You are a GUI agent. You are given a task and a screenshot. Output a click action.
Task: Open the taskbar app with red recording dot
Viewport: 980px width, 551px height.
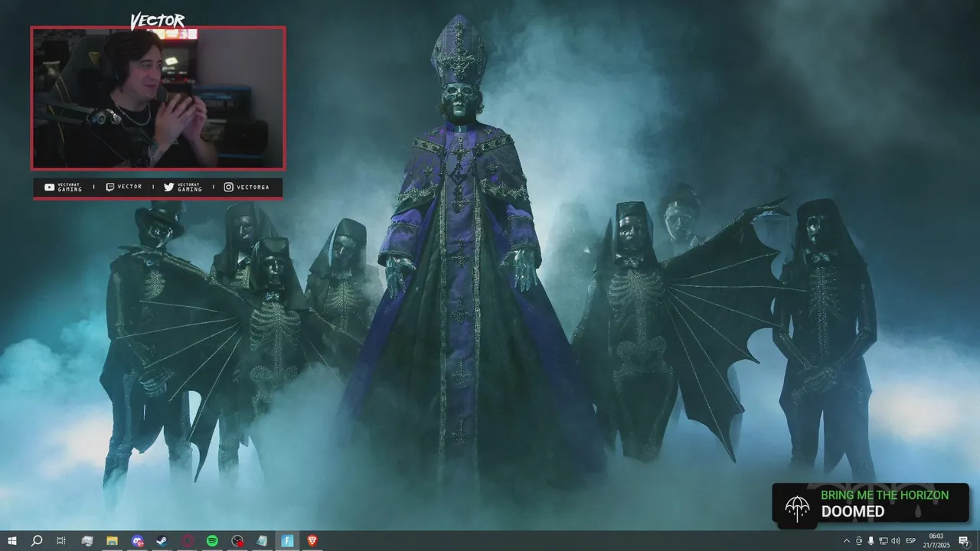click(237, 541)
